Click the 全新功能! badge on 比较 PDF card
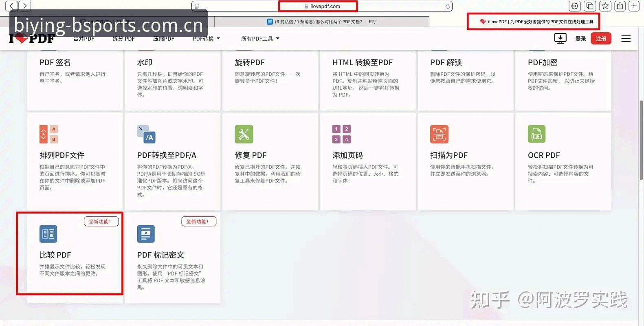The width and height of the screenshot is (644, 326). (101, 221)
